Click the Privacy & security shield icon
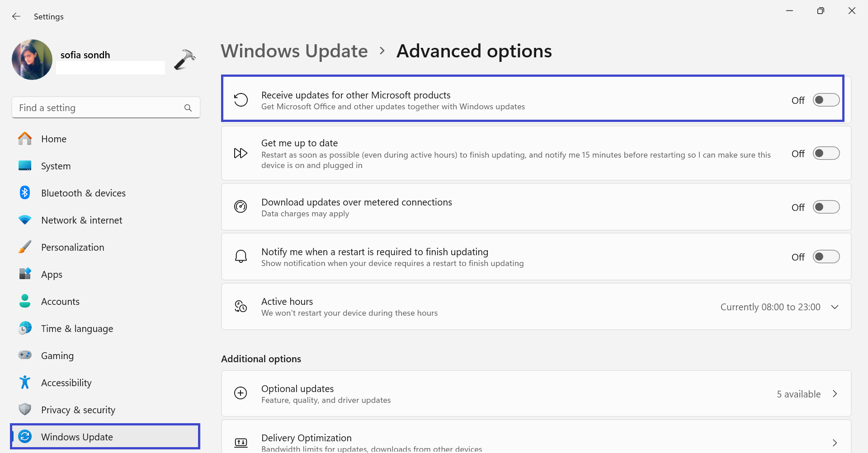This screenshot has width=868, height=453. (x=25, y=410)
